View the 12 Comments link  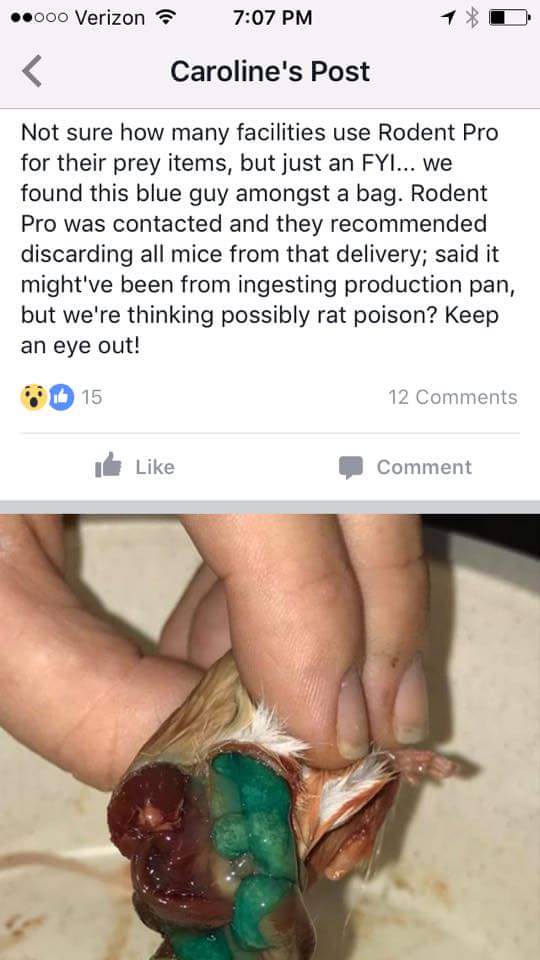453,397
